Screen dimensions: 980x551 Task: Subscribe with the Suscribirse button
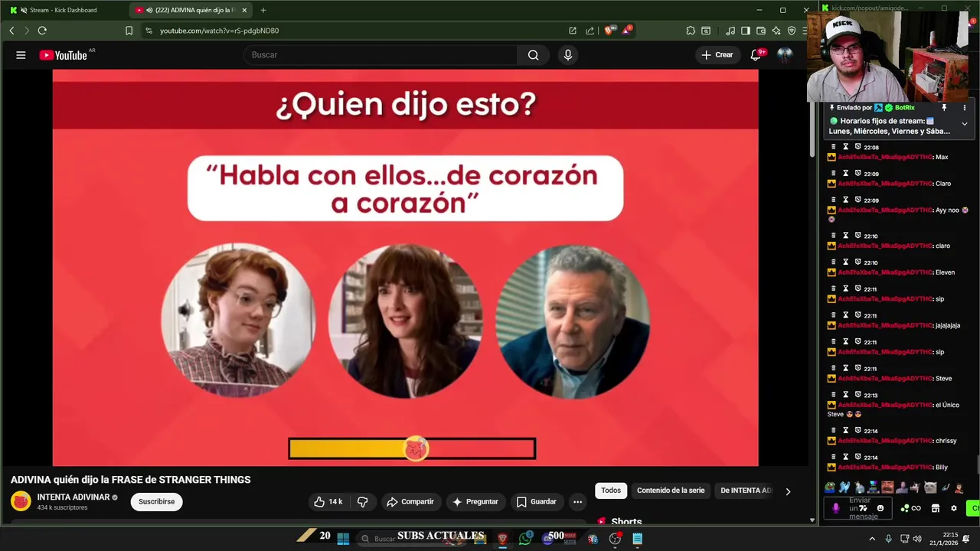pyautogui.click(x=156, y=502)
